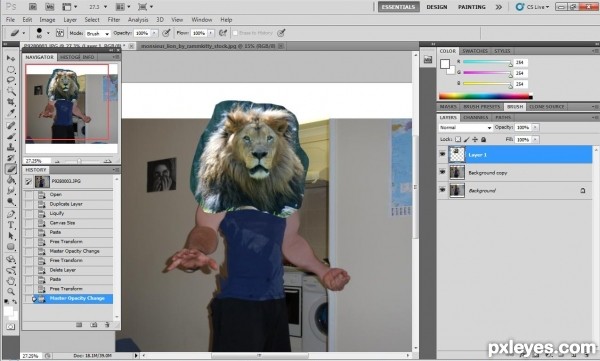Open Opacity slider arrow in options bar

click(155, 33)
